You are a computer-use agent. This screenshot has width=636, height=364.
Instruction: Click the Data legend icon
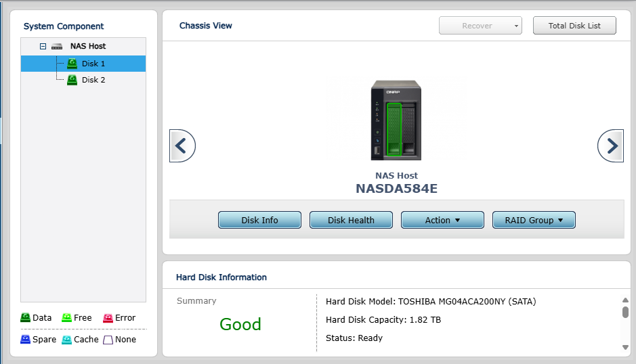coord(25,317)
